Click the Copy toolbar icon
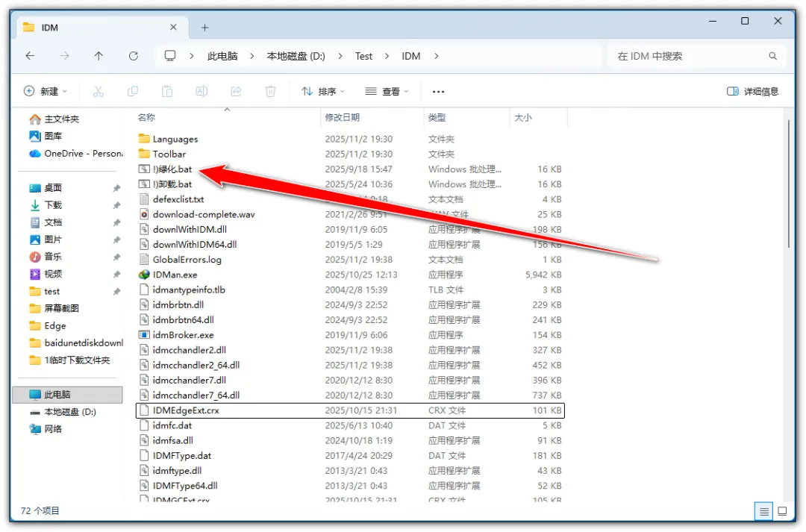This screenshot has height=532, width=806. [133, 92]
